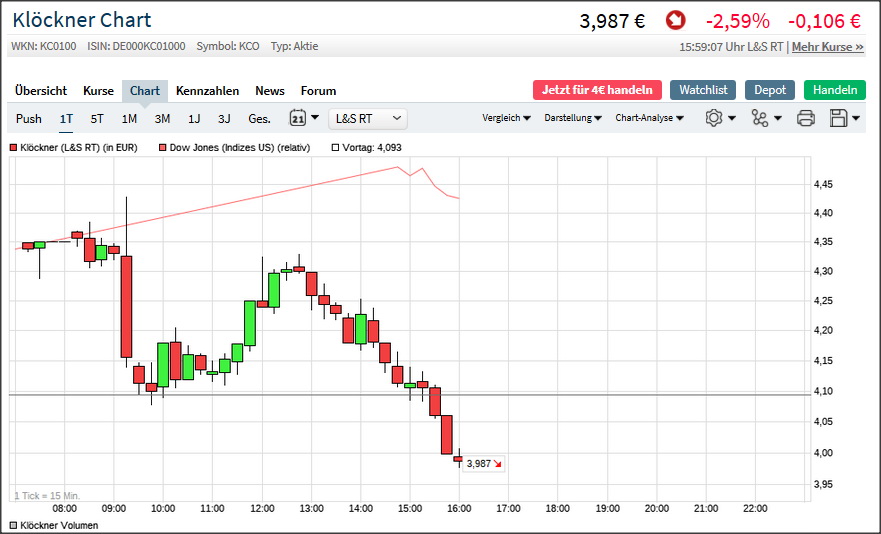Open the Darstellung dropdown

coord(573,118)
